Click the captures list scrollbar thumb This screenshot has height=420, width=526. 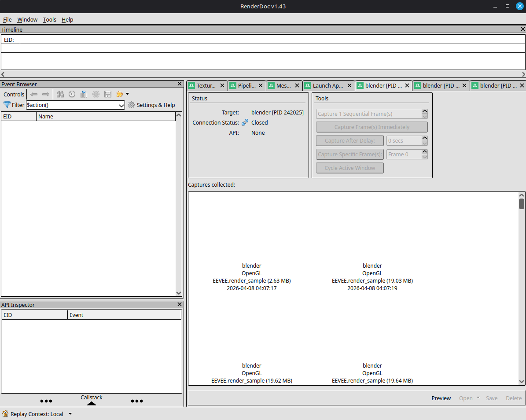[521, 204]
